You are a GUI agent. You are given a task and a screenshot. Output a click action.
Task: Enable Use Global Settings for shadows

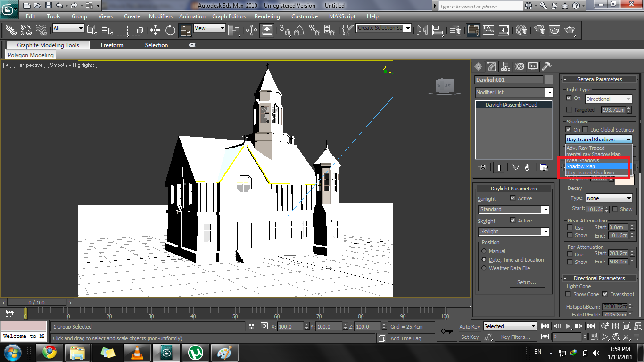pyautogui.click(x=585, y=130)
